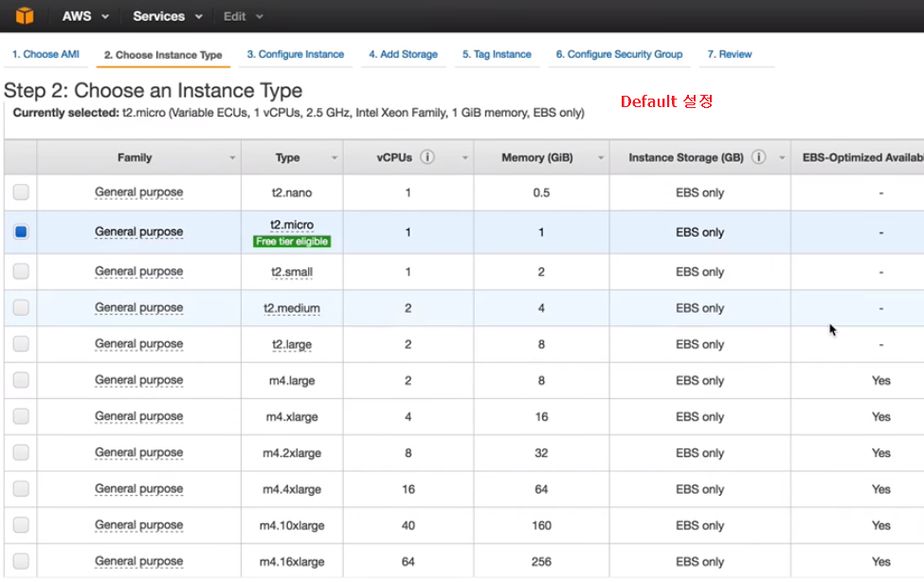Open the Edit dropdown menu

tap(243, 16)
